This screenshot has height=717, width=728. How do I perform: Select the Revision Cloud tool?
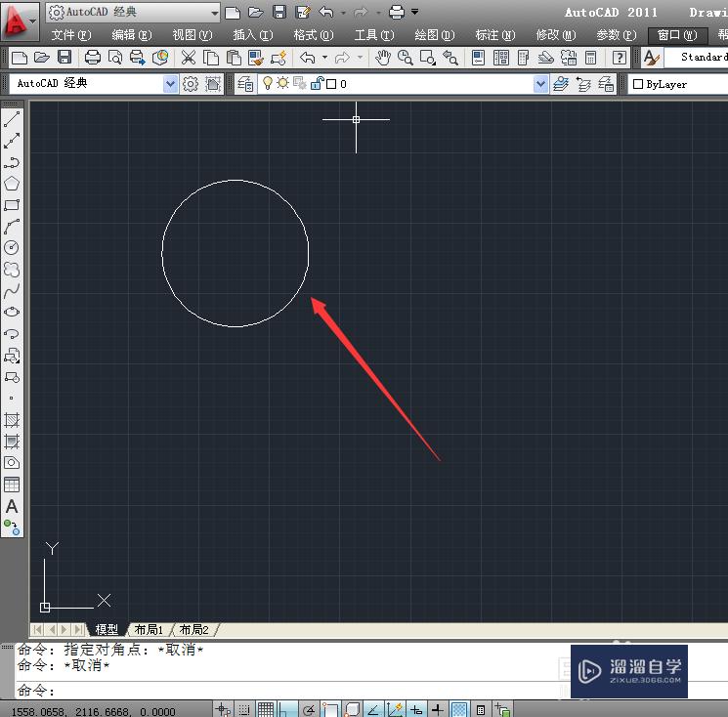12,270
